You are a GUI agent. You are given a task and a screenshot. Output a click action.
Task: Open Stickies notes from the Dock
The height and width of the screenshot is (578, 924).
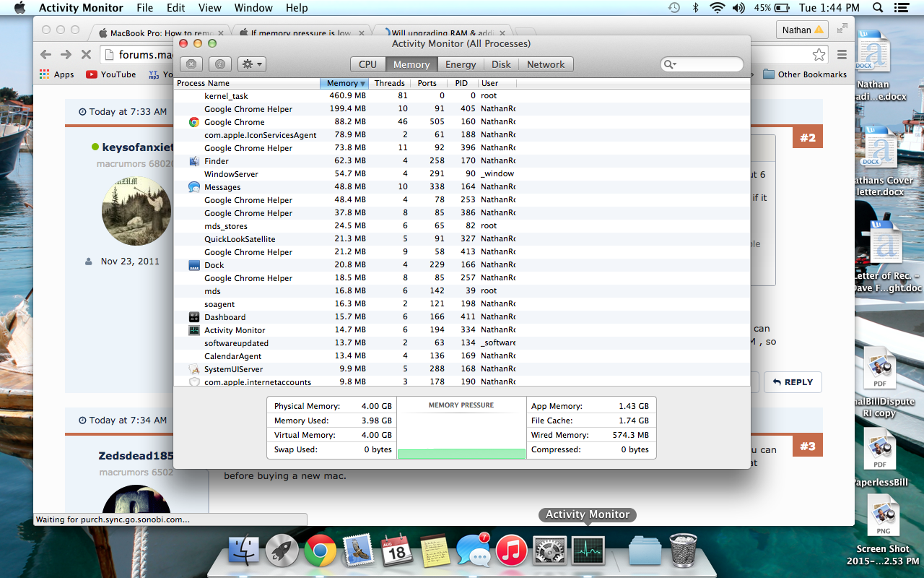[435, 552]
